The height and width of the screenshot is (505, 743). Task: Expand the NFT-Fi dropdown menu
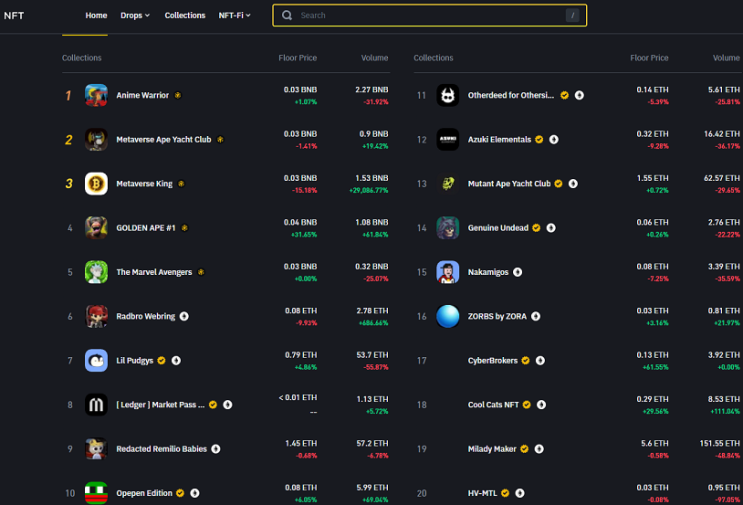click(x=235, y=15)
